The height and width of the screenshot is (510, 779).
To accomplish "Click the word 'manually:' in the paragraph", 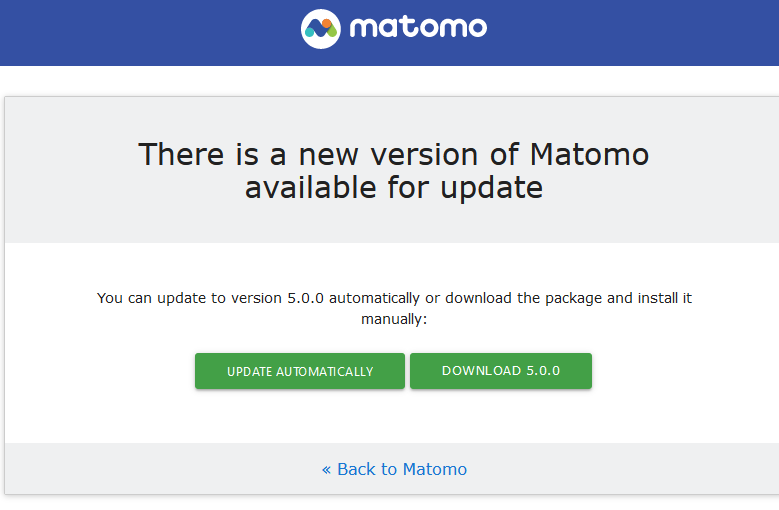I will (x=394, y=319).
